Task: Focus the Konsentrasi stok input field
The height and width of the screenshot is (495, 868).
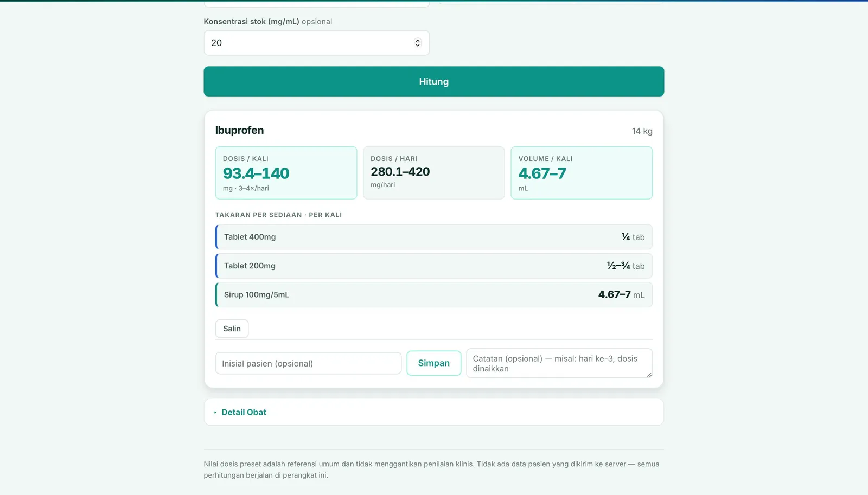Action: (316, 43)
